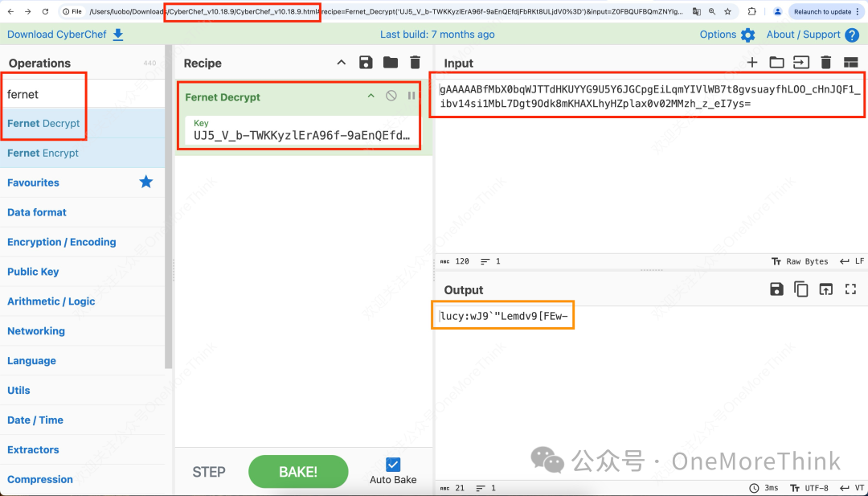This screenshot has width=868, height=496.
Task: Hide the Fernet Decrypt arguments
Action: click(371, 96)
